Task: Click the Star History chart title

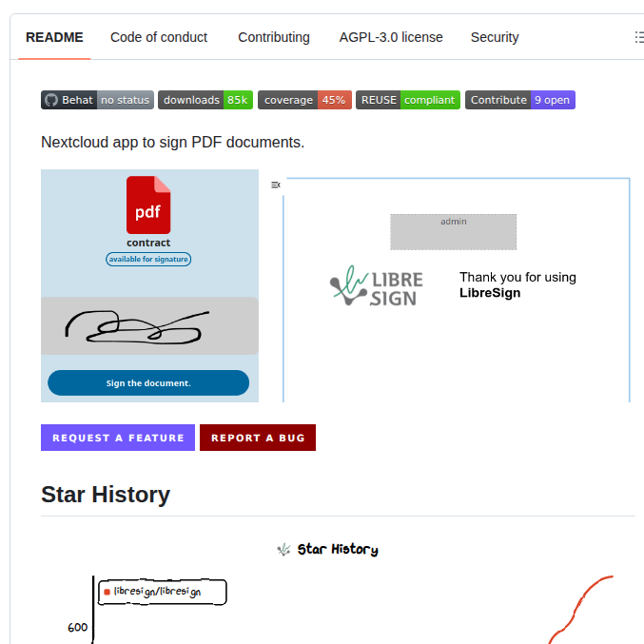Action: 338,549
